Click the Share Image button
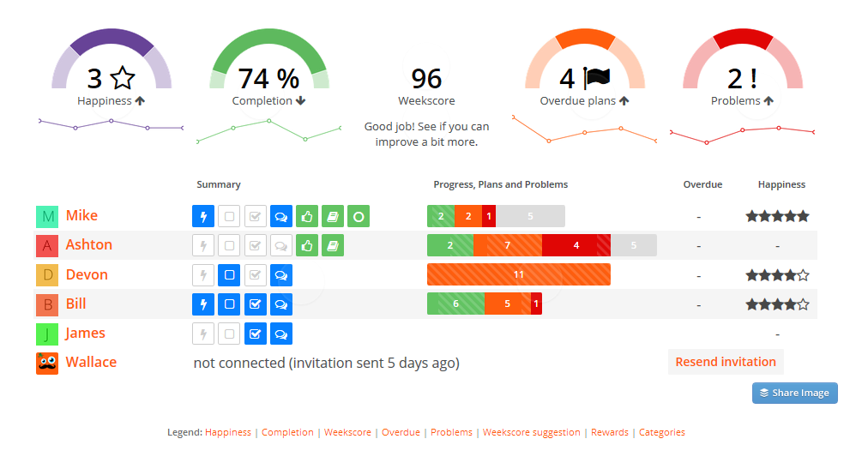Screen dimensions: 868x457 coord(794,393)
